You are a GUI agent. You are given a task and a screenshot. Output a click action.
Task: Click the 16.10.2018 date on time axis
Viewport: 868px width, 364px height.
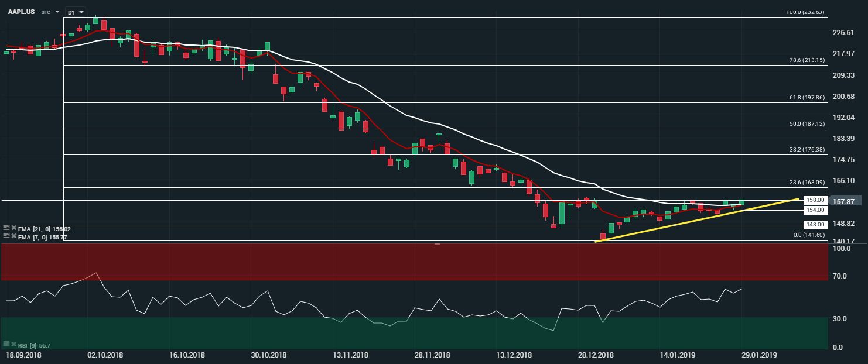186,355
